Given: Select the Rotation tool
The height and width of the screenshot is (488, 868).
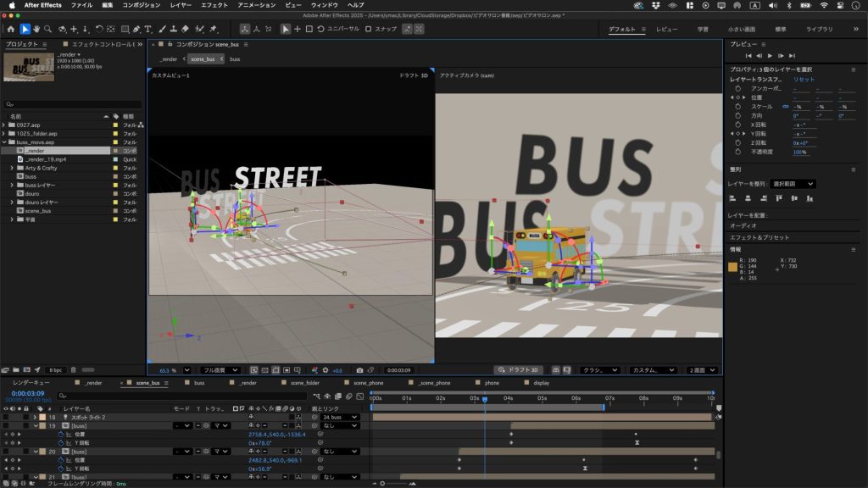Looking at the screenshot, I should [x=98, y=29].
